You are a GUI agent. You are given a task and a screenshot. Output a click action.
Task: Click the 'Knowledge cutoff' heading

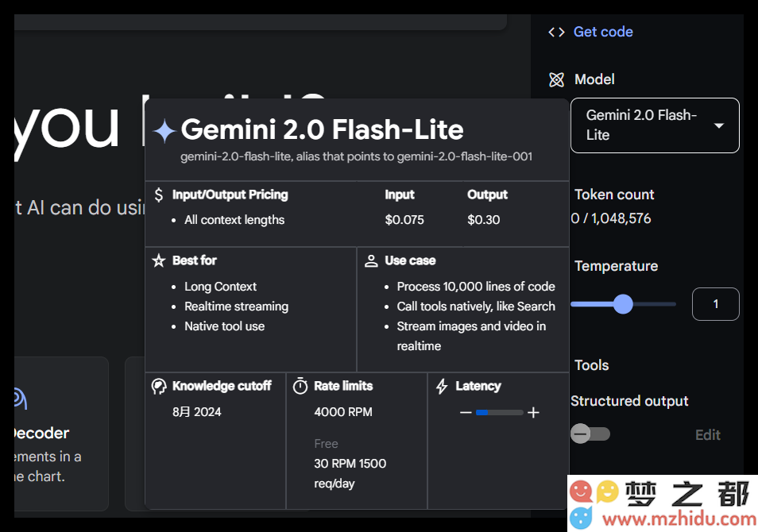(x=222, y=386)
